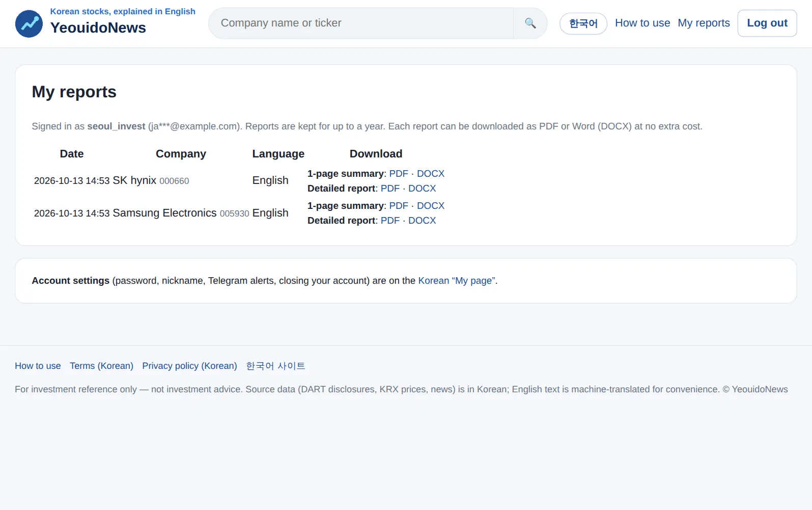Download SK hynix 1-page summary PDF
The image size is (812, 510).
tap(399, 174)
